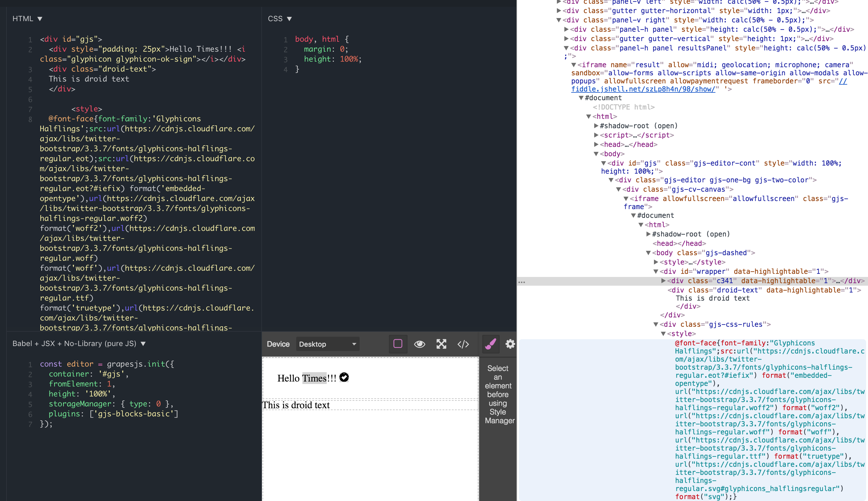Collapse the HTML panel via its arrow

click(x=40, y=19)
